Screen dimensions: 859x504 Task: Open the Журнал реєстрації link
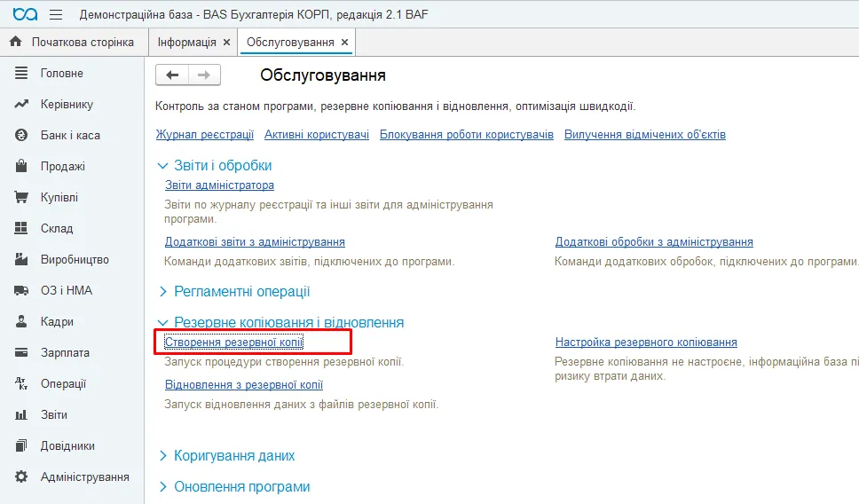[x=205, y=135]
